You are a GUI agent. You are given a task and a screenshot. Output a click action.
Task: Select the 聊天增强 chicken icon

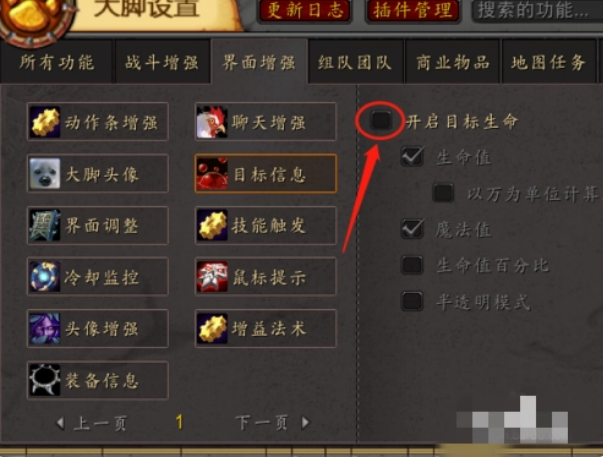212,122
